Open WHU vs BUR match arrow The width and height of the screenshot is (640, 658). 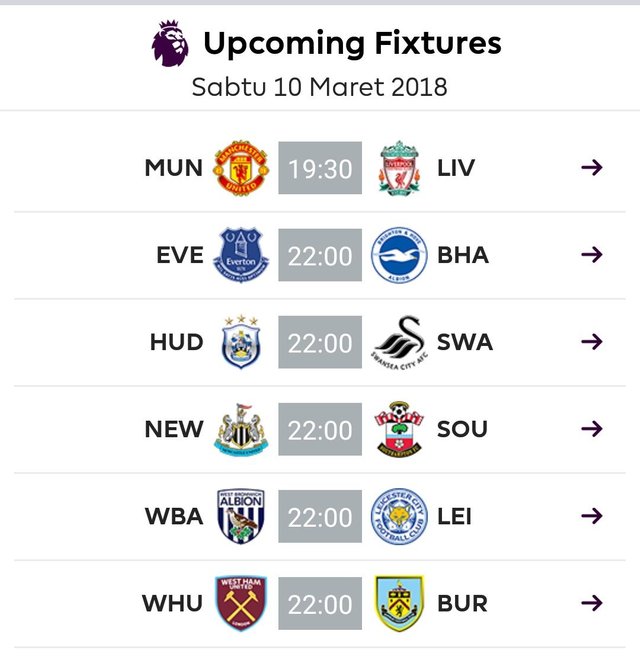point(592,603)
